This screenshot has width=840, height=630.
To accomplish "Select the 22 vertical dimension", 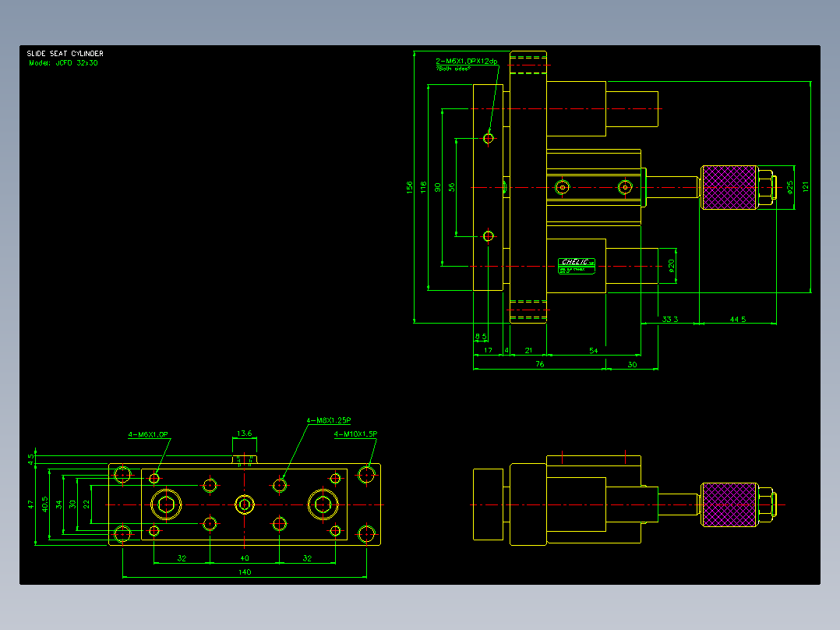I will (x=86, y=504).
